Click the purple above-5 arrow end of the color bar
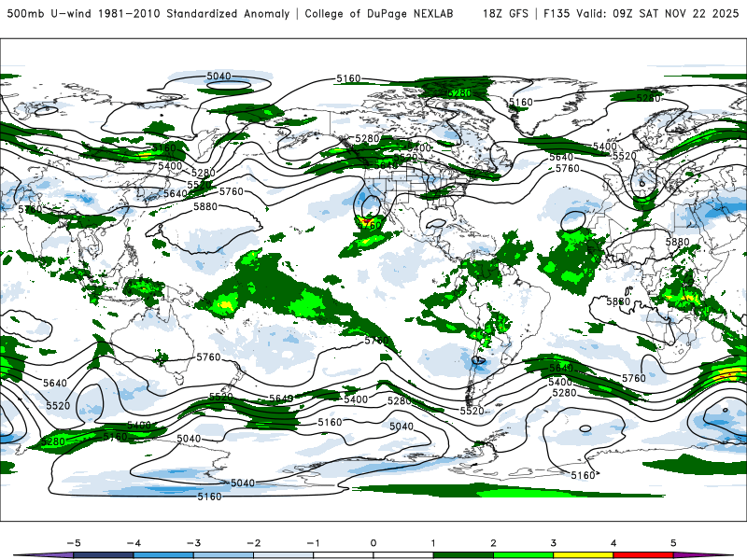747x560 pixels. [703, 555]
